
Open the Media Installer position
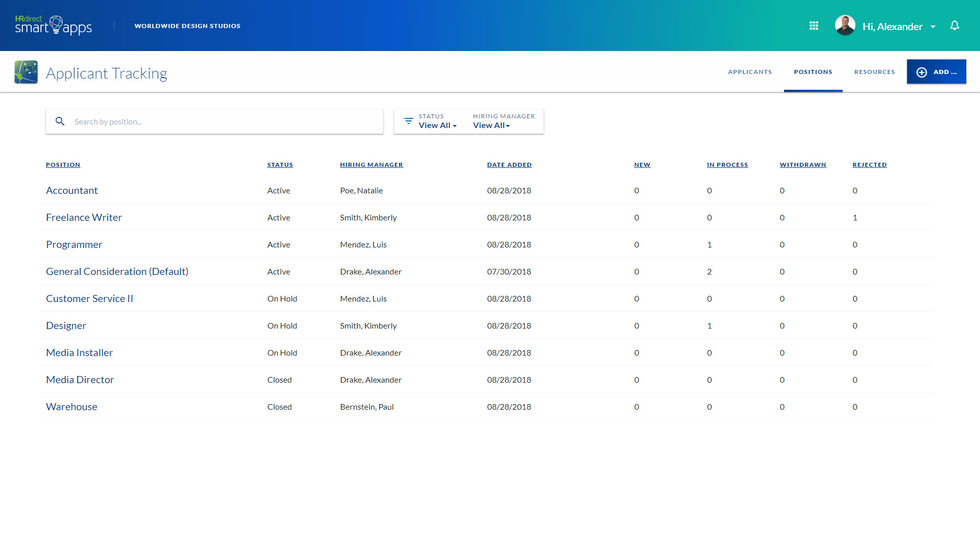point(79,353)
